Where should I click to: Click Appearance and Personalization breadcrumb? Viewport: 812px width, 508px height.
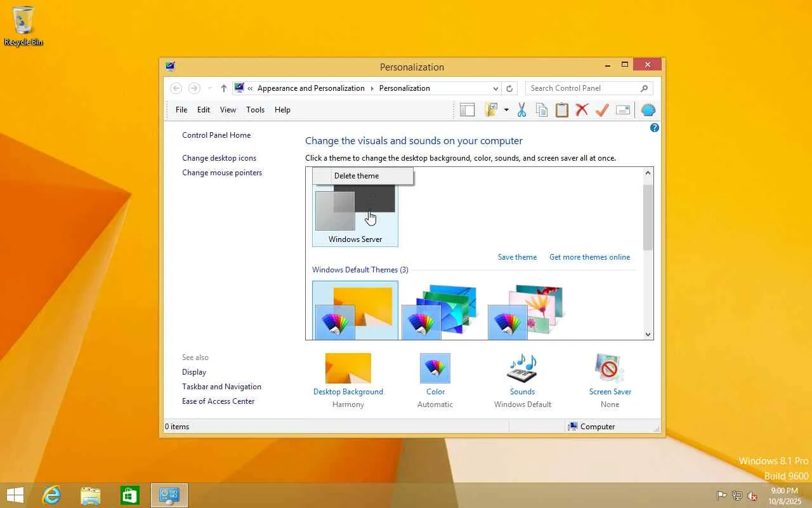pos(311,88)
